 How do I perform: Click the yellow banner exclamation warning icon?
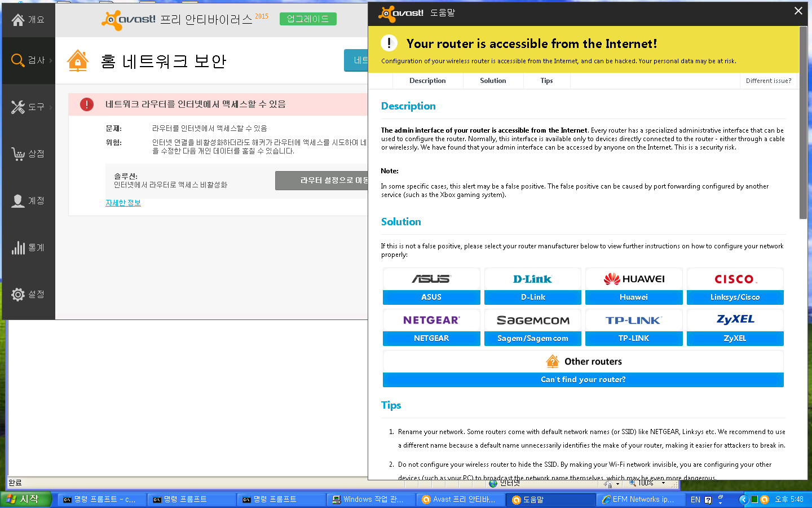pos(389,43)
